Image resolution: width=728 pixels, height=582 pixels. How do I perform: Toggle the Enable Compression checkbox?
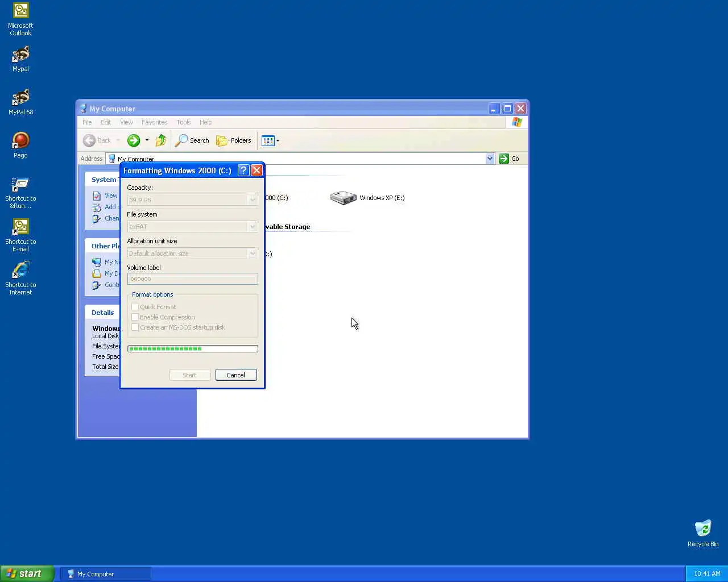tap(135, 317)
